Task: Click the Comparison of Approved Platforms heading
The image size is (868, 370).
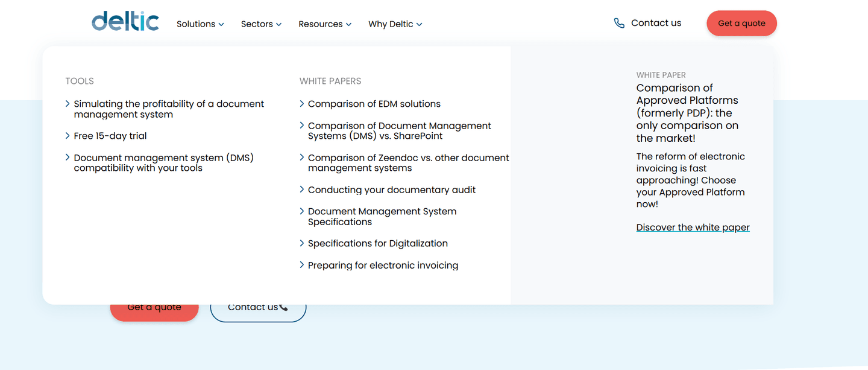Action: [687, 113]
